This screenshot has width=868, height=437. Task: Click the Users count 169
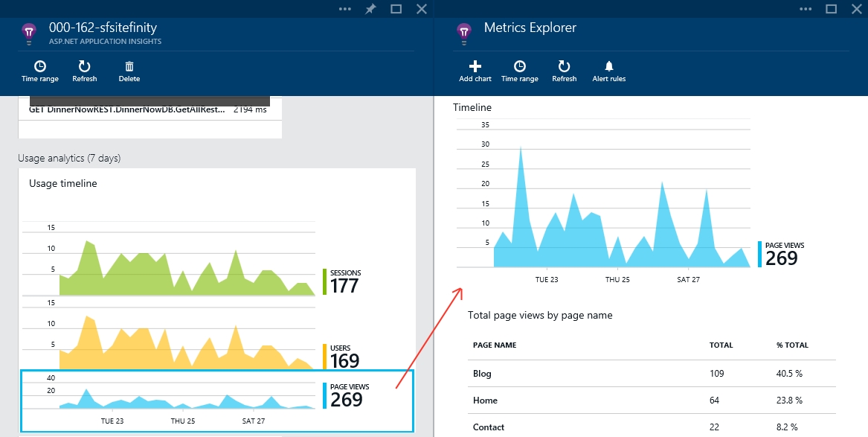click(x=345, y=360)
